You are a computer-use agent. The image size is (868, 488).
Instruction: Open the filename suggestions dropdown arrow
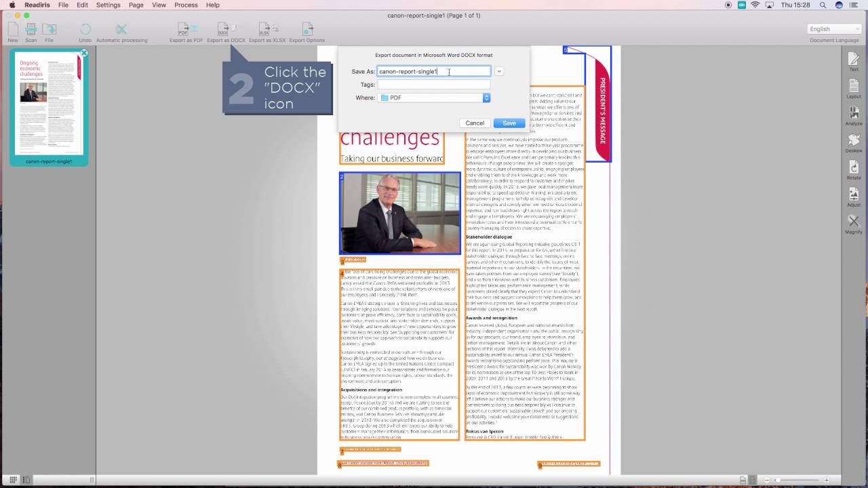point(499,71)
